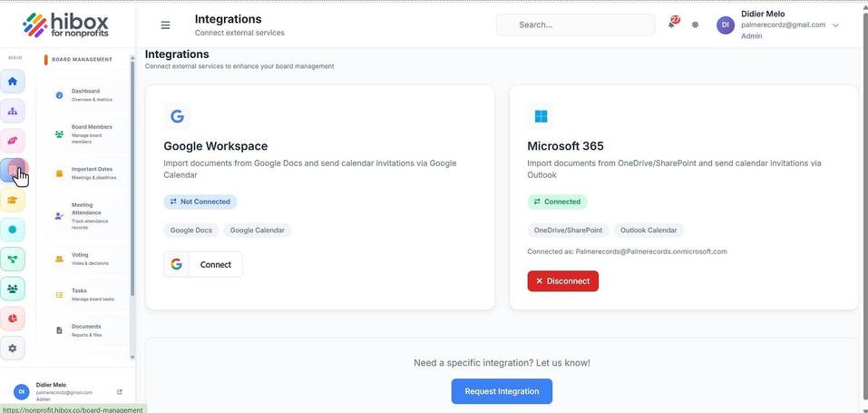This screenshot has height=413, width=868.
Task: Open Important Dates menu item
Action: click(x=86, y=173)
